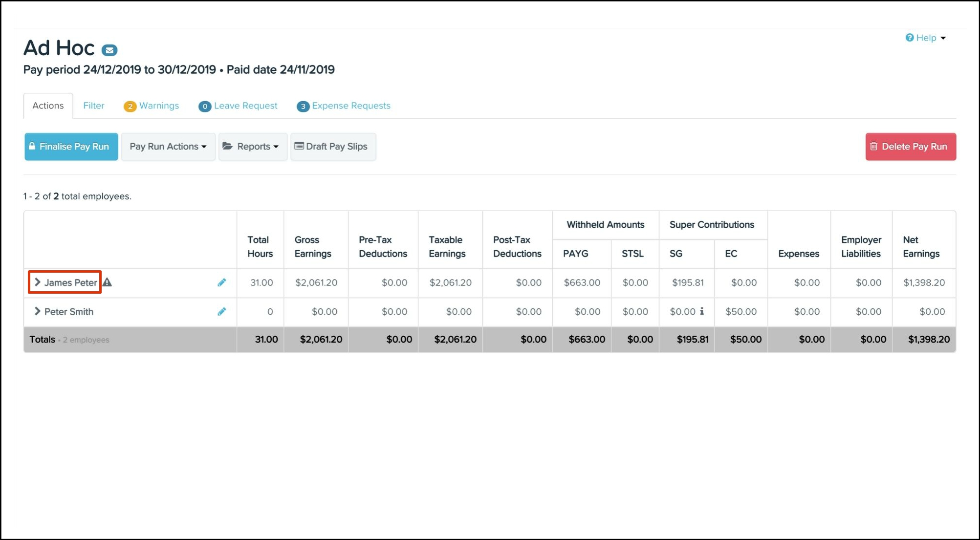Click James Peter's warning triangle icon
This screenshot has height=540, width=980.
click(x=108, y=282)
